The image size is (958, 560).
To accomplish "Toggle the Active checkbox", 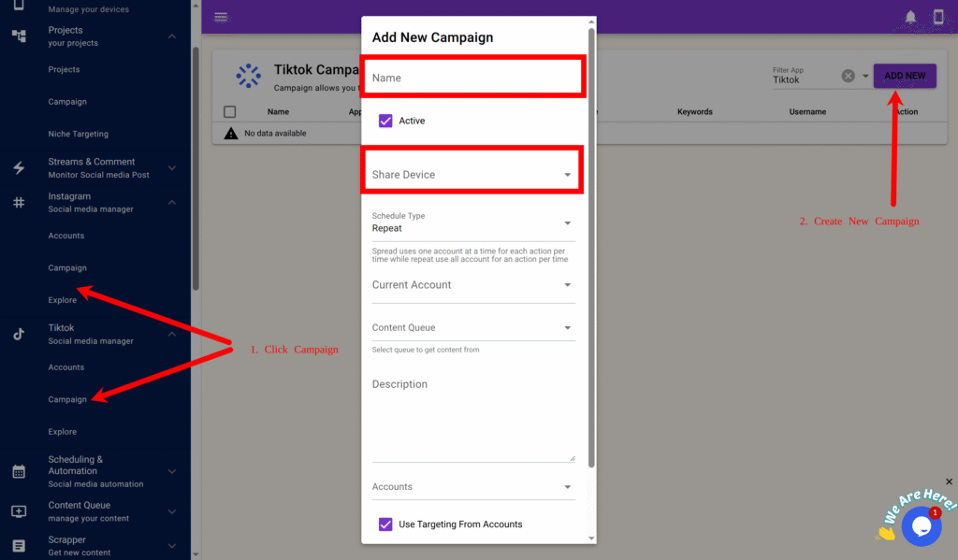I will 385,121.
